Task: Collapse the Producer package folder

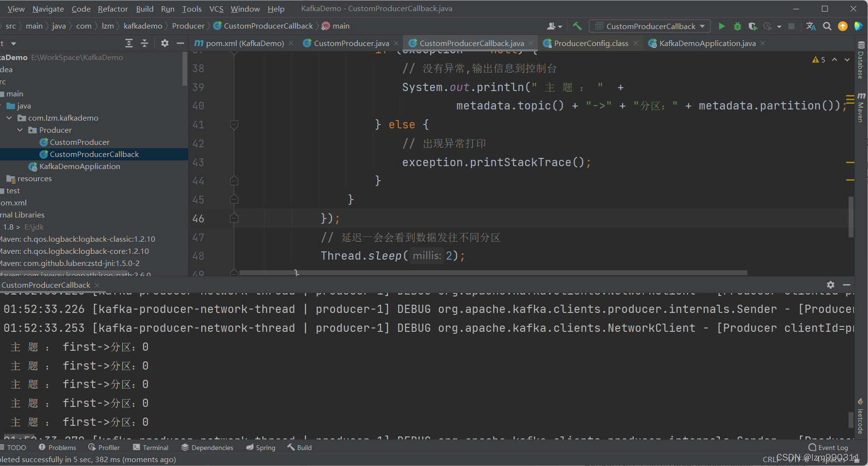Action: [20, 130]
